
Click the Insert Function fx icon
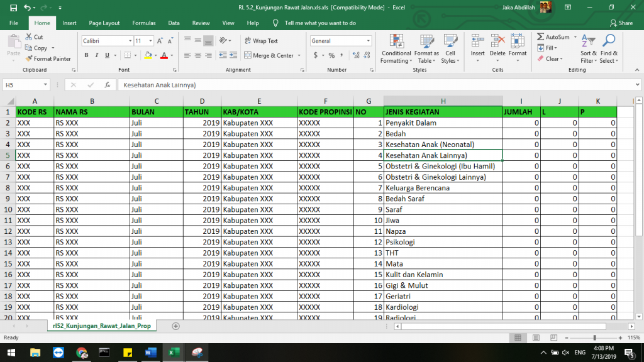[108, 85]
